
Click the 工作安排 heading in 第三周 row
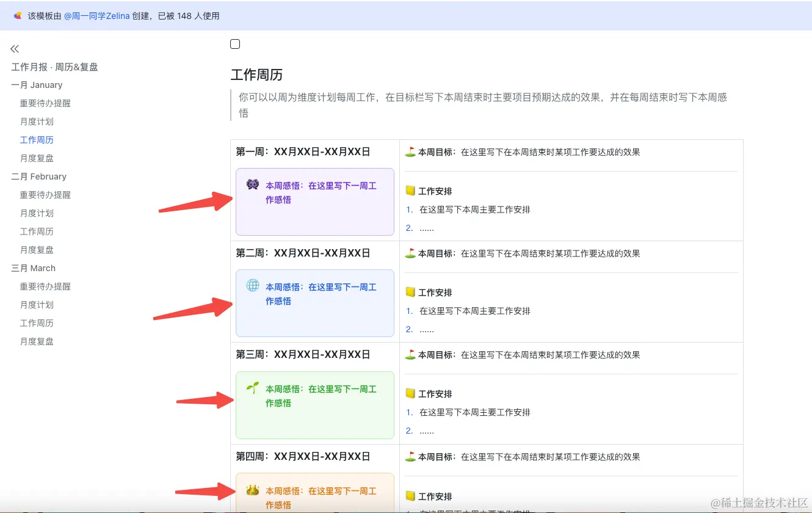435,394
